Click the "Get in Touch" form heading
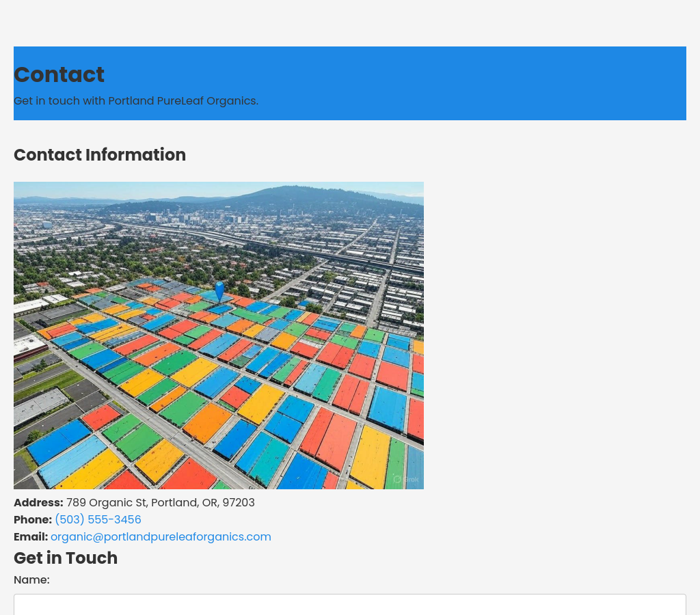700x615 pixels. pyautogui.click(x=66, y=558)
